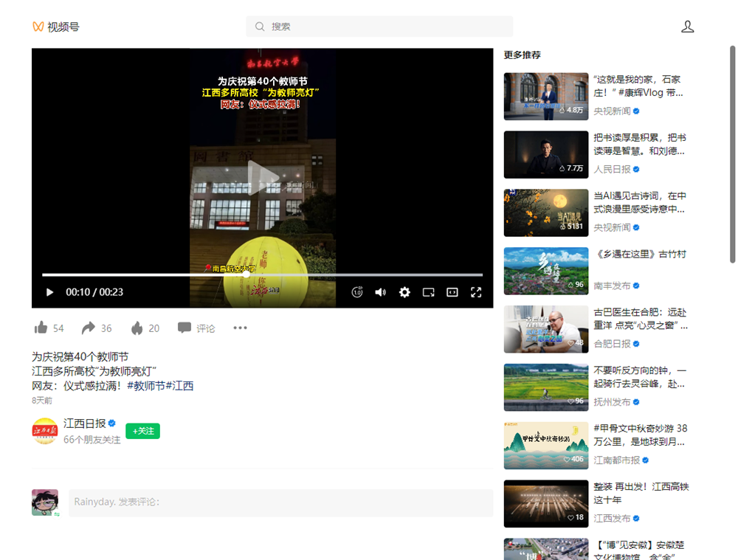Image resolution: width=738 pixels, height=560 pixels.
Task: Open the #教师节 hashtag link
Action: [145, 386]
